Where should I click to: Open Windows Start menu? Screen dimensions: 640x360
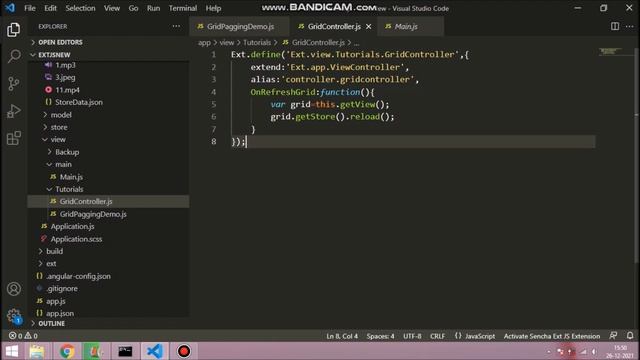pyautogui.click(x=12, y=351)
